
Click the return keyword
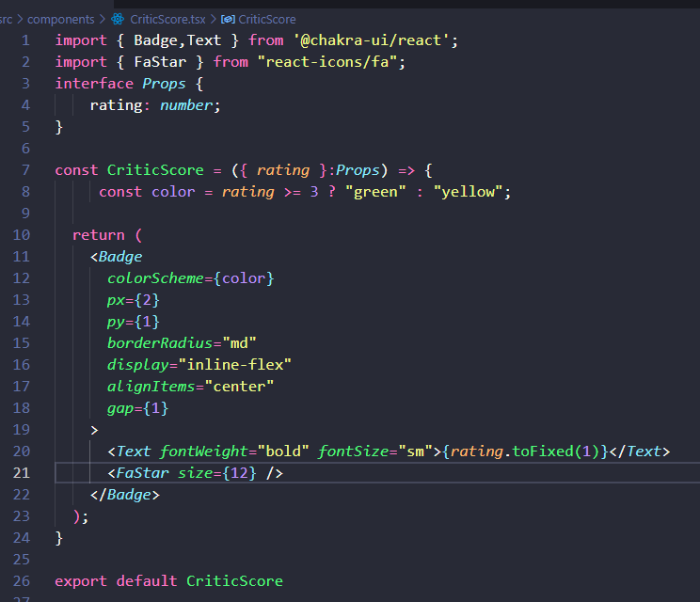tap(99, 235)
